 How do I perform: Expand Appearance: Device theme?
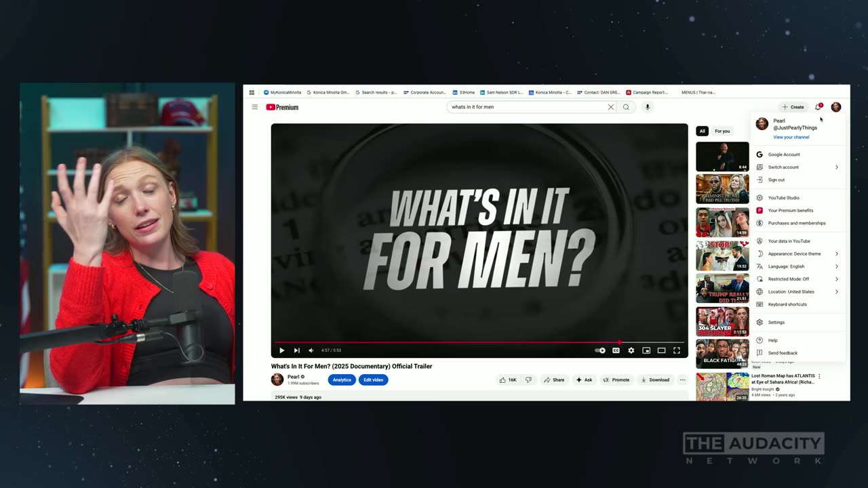click(799, 253)
